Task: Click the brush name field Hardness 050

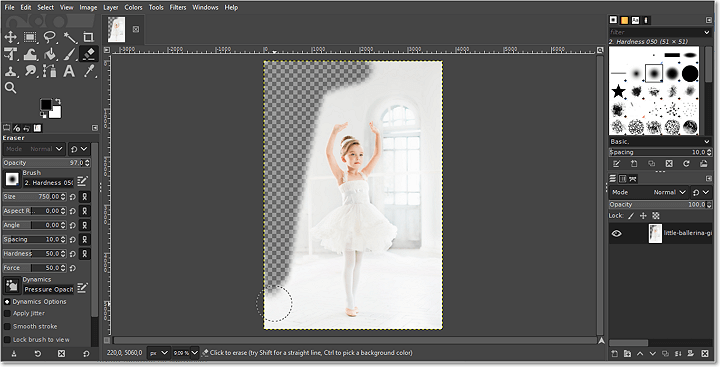Action: (48, 183)
